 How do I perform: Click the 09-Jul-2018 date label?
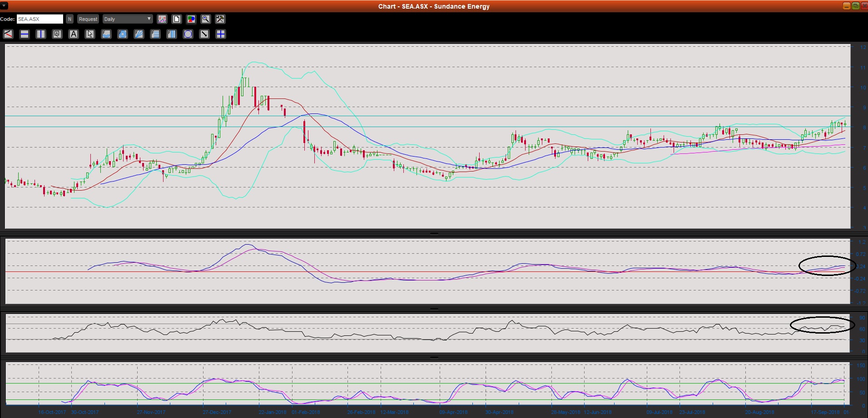click(x=660, y=412)
